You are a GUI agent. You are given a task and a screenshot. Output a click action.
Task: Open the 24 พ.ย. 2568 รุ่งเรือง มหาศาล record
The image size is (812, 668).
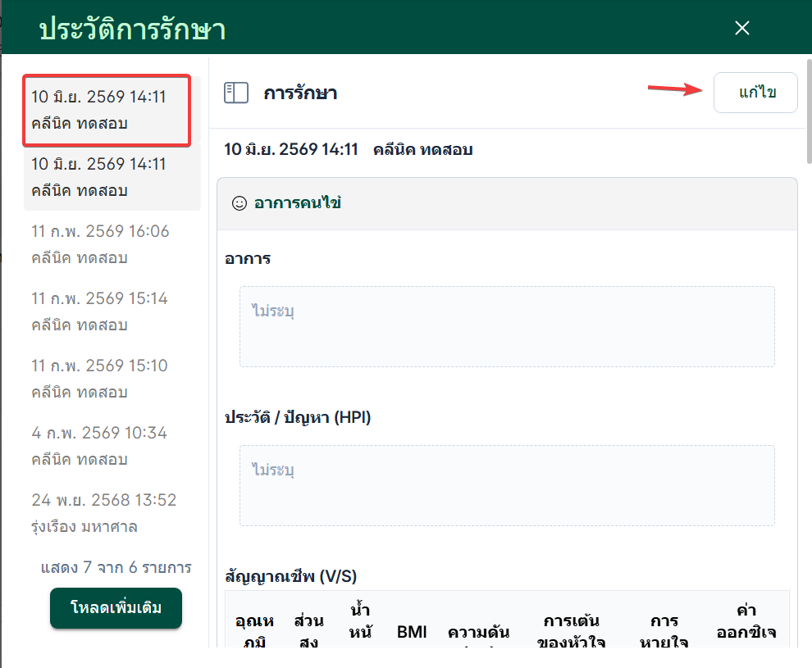tap(112, 513)
